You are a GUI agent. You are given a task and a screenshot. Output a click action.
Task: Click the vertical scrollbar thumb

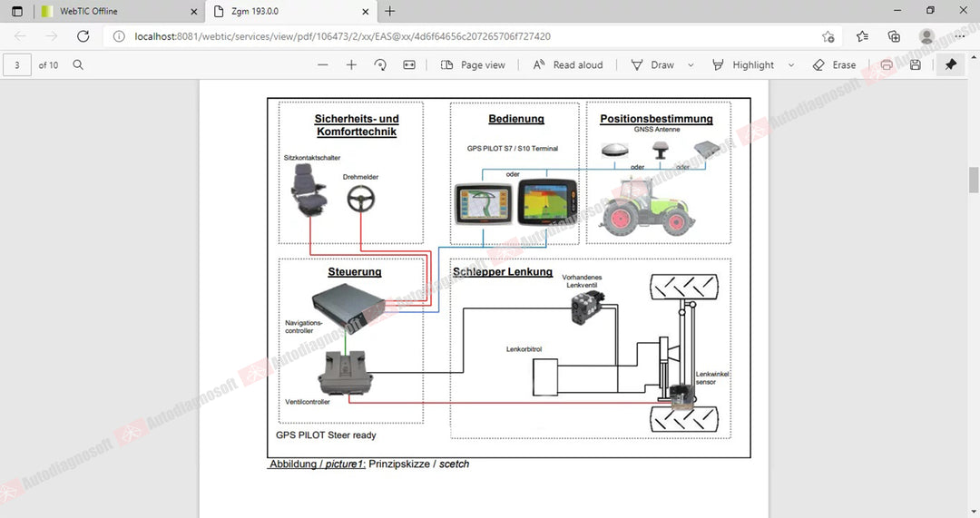[973, 180]
